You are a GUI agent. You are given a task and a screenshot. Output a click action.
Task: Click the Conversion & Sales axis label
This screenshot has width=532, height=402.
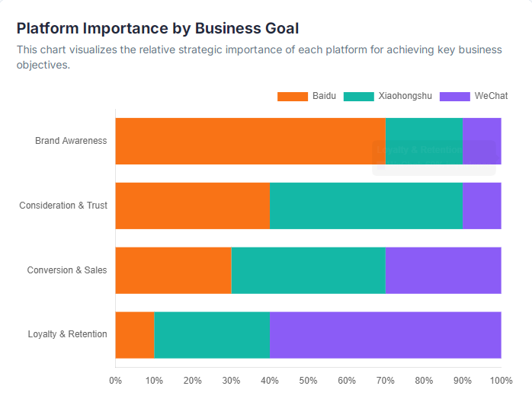[67, 270]
